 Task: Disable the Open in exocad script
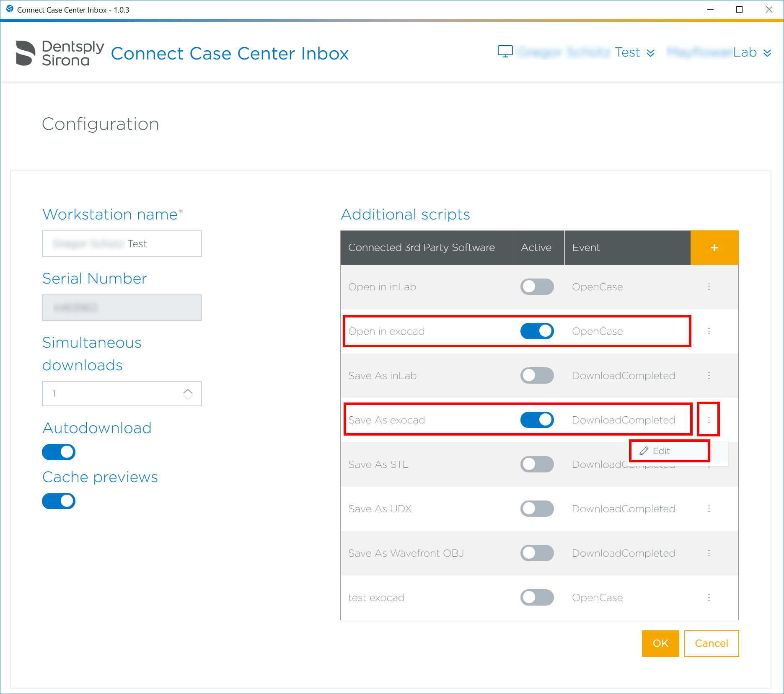537,331
